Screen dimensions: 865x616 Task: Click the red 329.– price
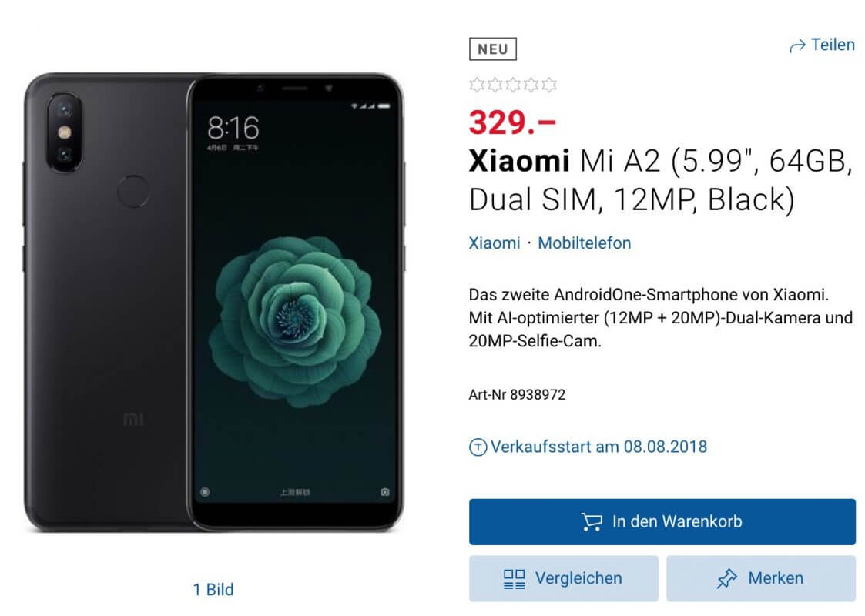tap(512, 122)
